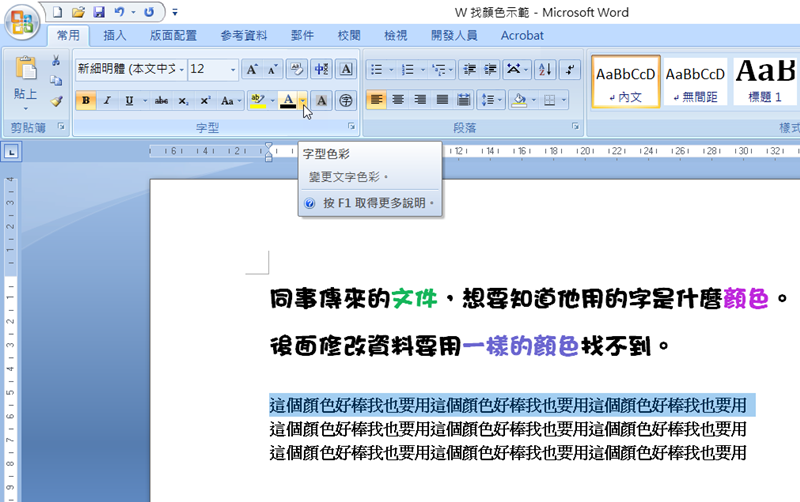The image size is (800, 502).
Task: Open the 剪貼簿 dialog launcher
Action: tap(61, 127)
